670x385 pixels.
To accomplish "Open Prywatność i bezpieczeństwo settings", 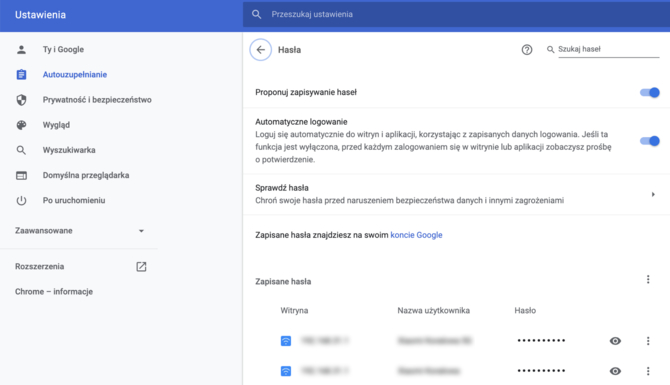I will point(97,100).
